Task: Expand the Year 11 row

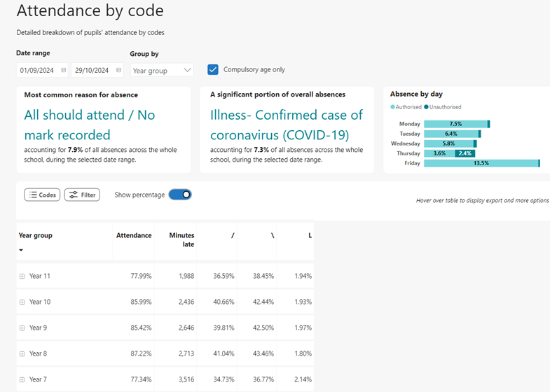Action: point(22,276)
